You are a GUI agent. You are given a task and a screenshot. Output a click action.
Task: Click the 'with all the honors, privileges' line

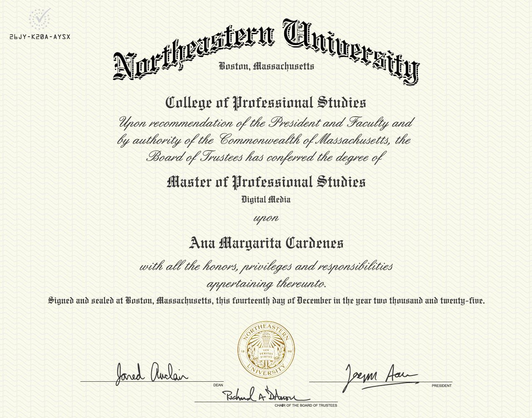click(x=266, y=267)
